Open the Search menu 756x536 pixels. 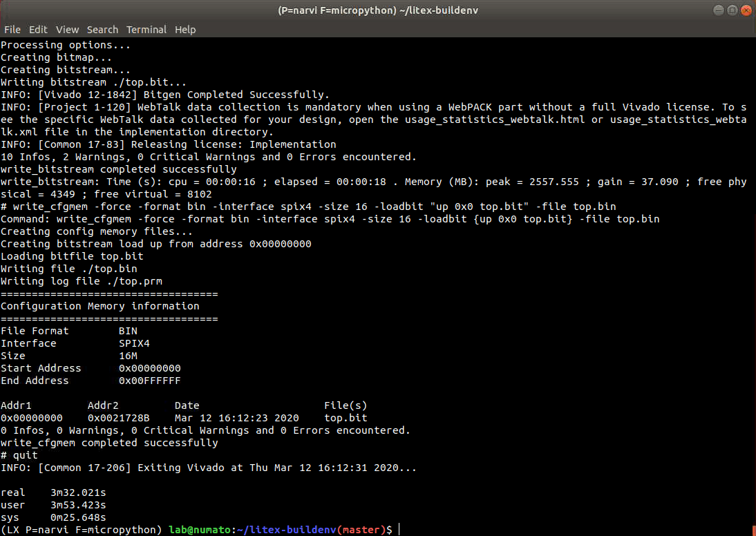point(102,30)
